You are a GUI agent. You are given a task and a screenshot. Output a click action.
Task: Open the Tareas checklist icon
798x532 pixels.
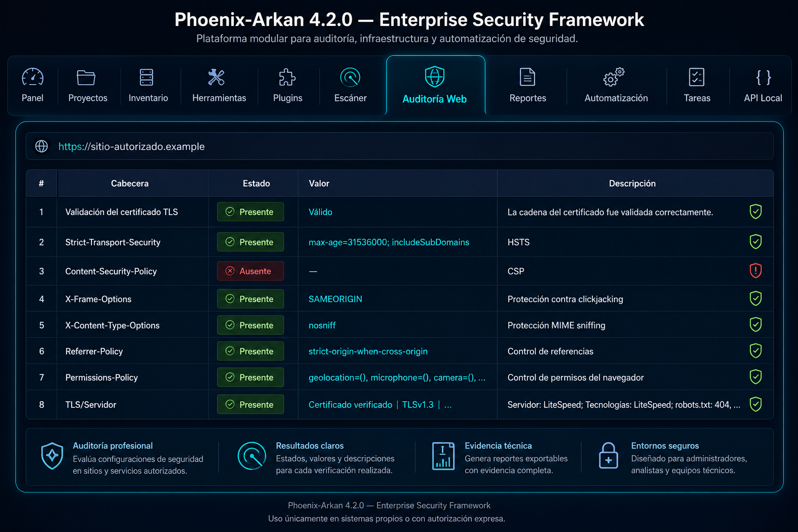coord(697,77)
